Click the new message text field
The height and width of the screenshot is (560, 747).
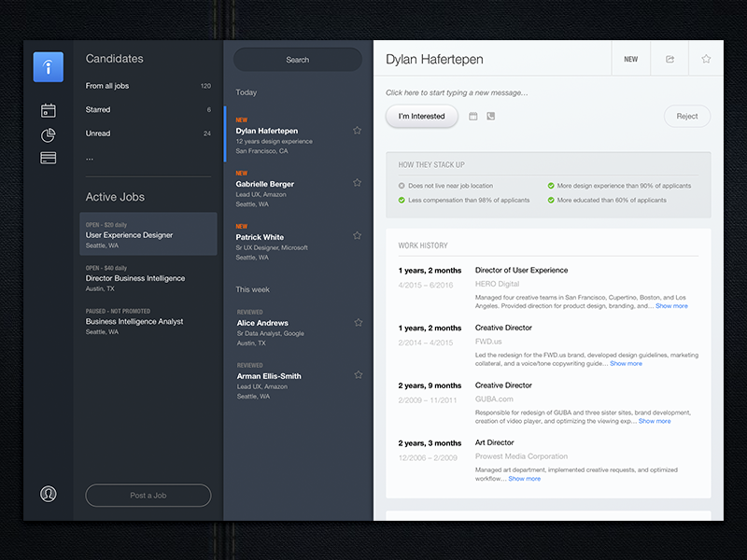(x=457, y=92)
